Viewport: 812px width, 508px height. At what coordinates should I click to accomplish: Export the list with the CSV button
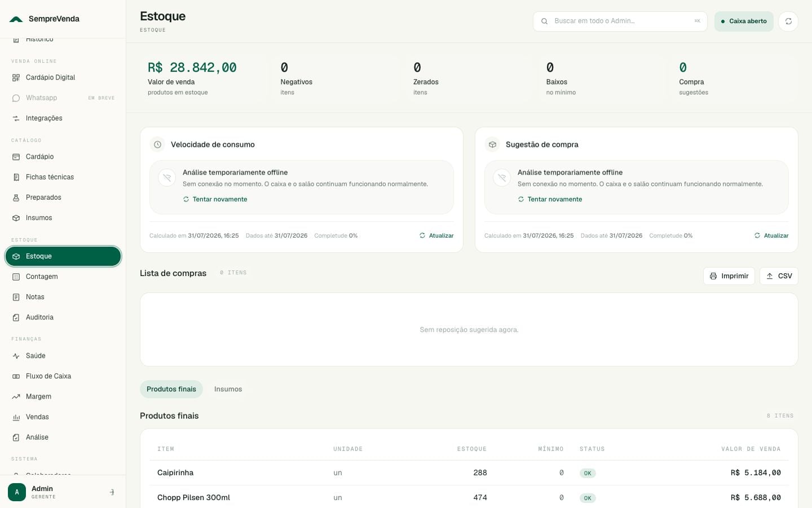click(779, 276)
